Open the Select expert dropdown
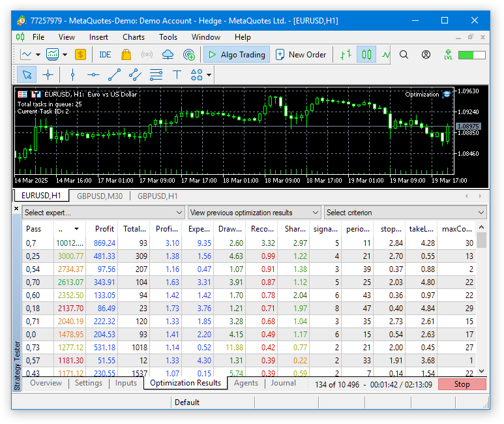 coord(103,213)
